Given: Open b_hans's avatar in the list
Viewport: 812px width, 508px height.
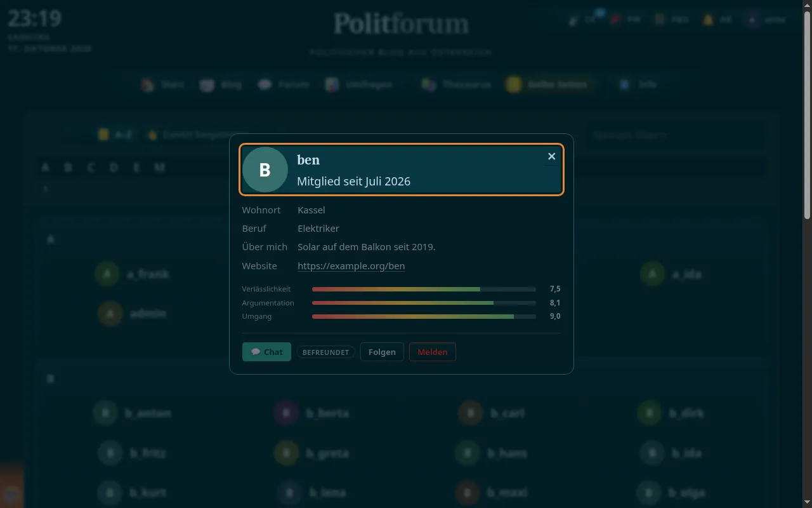Looking at the screenshot, I should [x=468, y=453].
